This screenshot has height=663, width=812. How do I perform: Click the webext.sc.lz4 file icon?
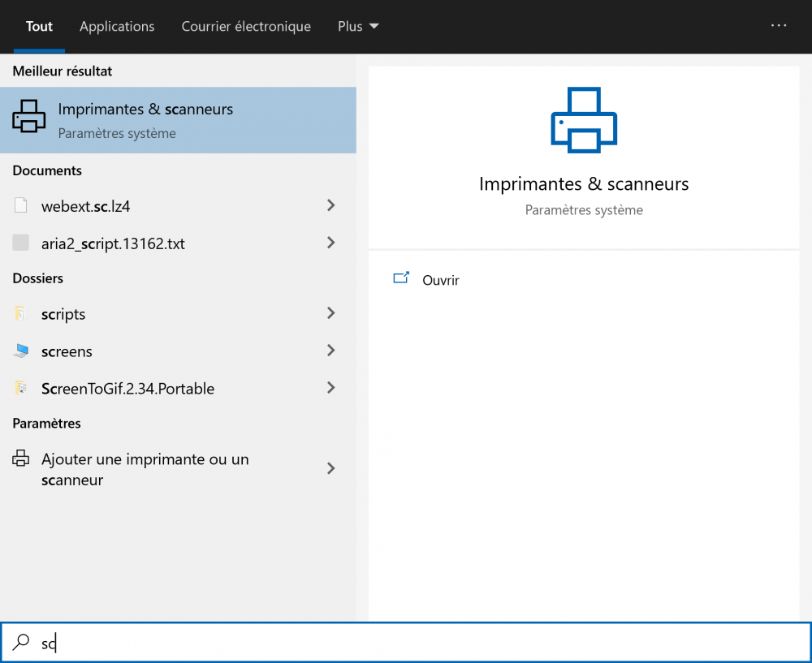(x=21, y=206)
